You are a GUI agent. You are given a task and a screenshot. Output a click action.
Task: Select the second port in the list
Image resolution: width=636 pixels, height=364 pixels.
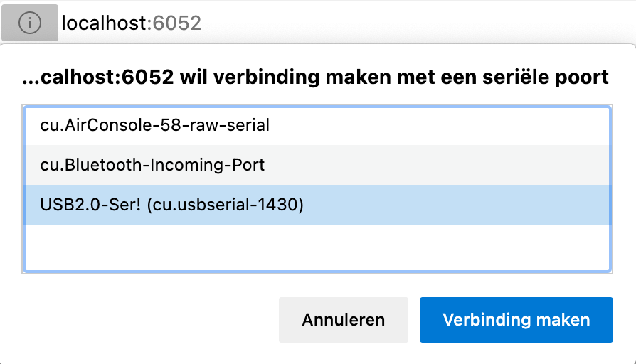(317, 165)
